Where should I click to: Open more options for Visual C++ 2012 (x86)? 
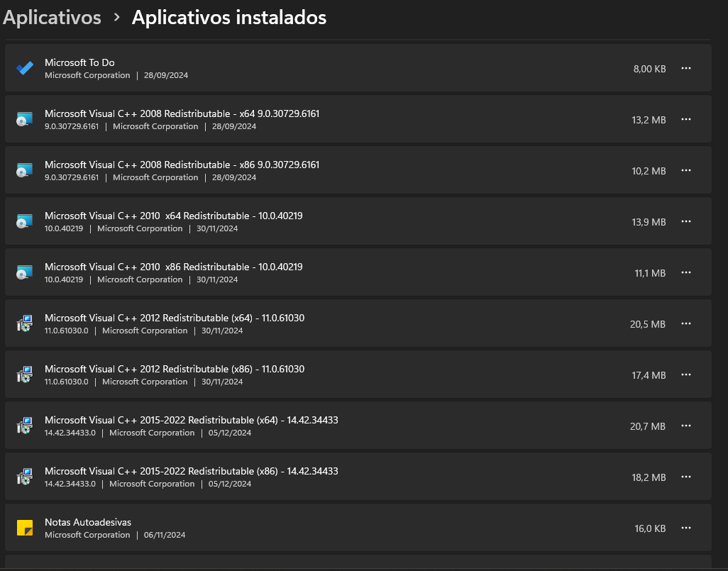pyautogui.click(x=685, y=375)
